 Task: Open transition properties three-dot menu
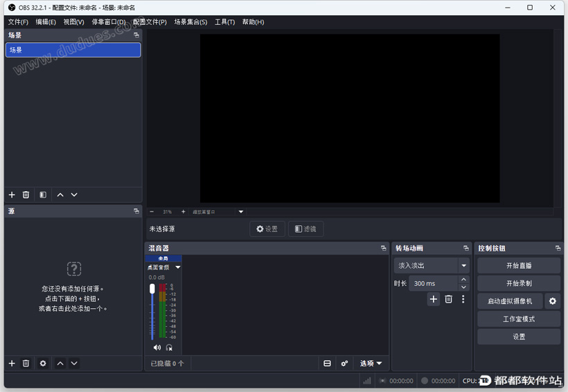tap(463, 299)
